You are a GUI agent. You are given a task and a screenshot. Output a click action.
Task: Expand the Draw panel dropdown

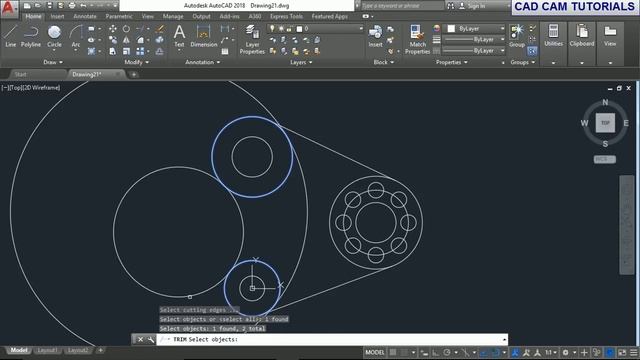pyautogui.click(x=53, y=62)
